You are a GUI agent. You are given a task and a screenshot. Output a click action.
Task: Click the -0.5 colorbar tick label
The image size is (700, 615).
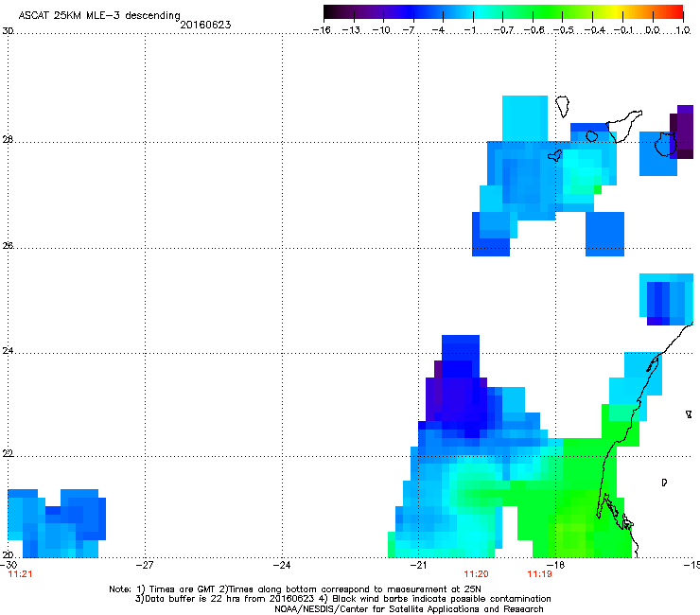click(564, 30)
